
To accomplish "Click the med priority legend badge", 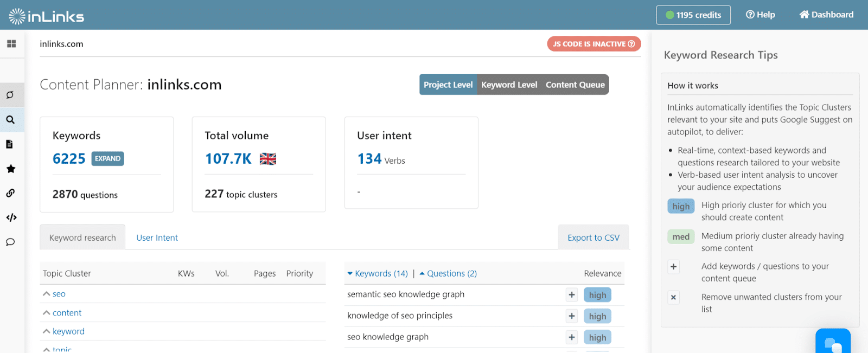I will (x=681, y=236).
